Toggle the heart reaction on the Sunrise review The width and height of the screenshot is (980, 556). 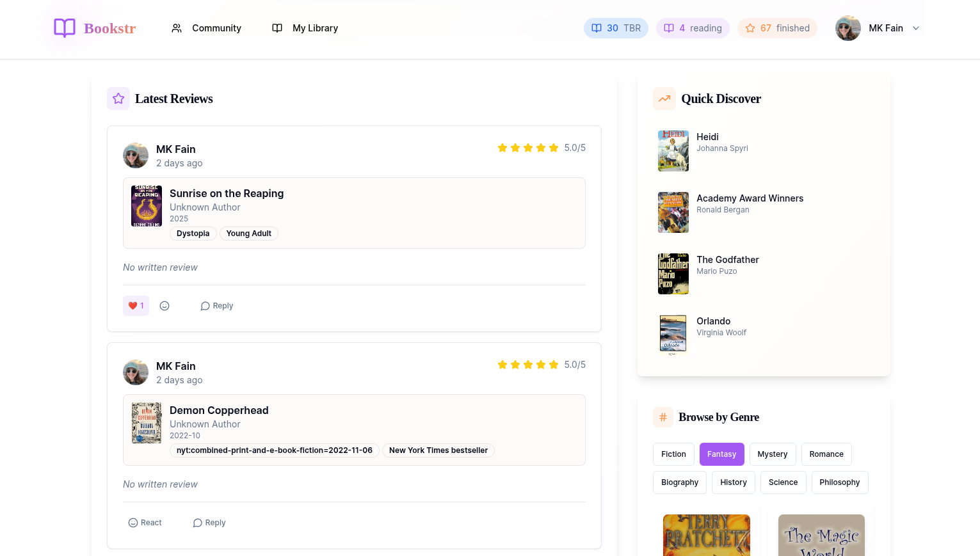tap(136, 306)
